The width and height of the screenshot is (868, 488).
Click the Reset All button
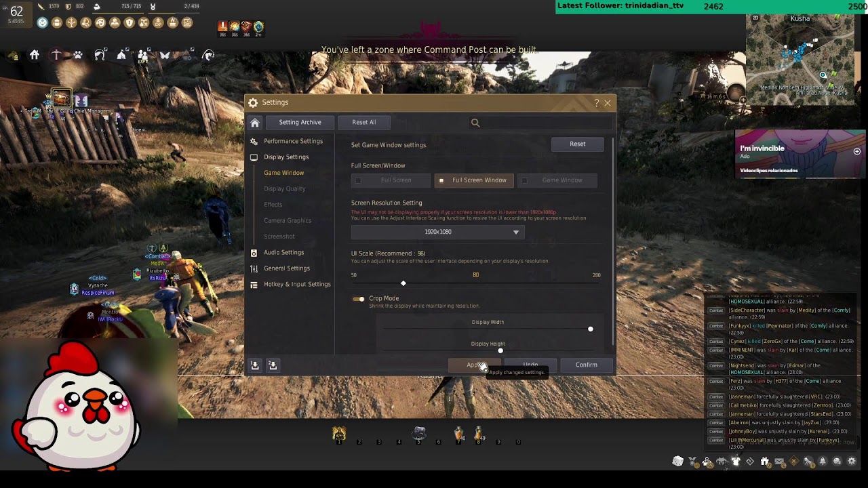(x=363, y=122)
